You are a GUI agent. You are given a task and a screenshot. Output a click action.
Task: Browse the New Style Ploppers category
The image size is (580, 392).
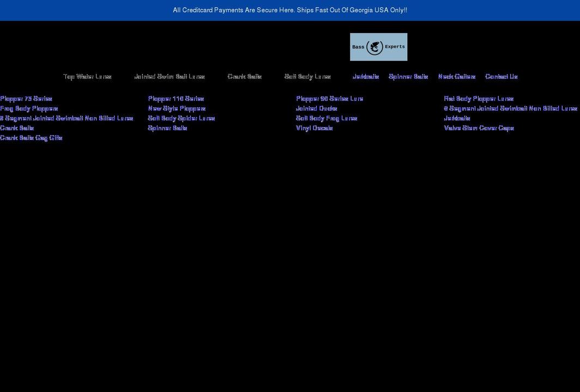[x=177, y=108]
